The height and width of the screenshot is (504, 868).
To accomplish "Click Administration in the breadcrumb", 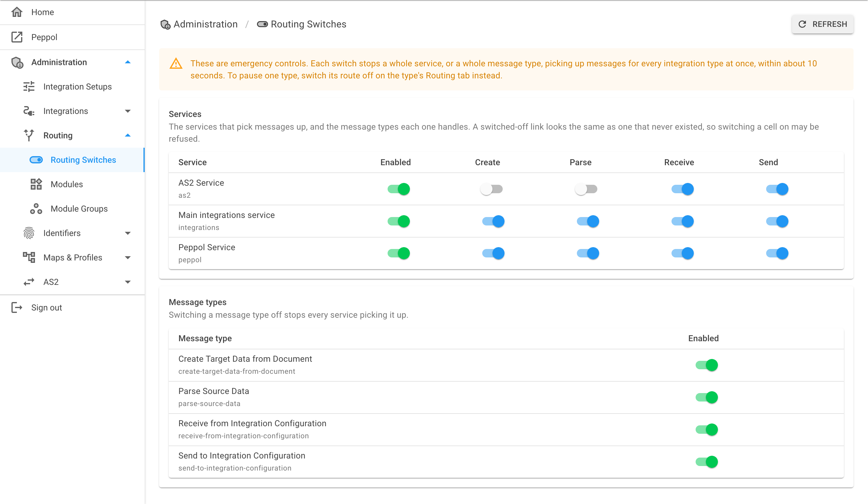I will 205,24.
